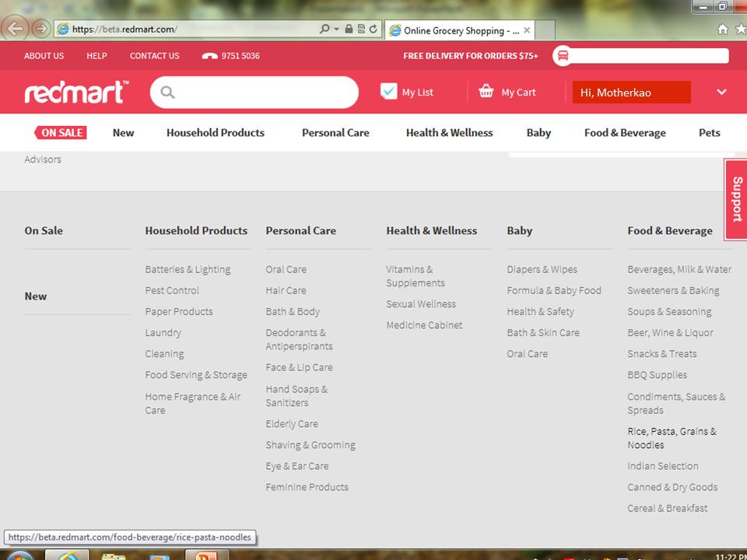Open the New menu in navigation bar
Viewport: 747px width, 560px height.
coord(124,133)
